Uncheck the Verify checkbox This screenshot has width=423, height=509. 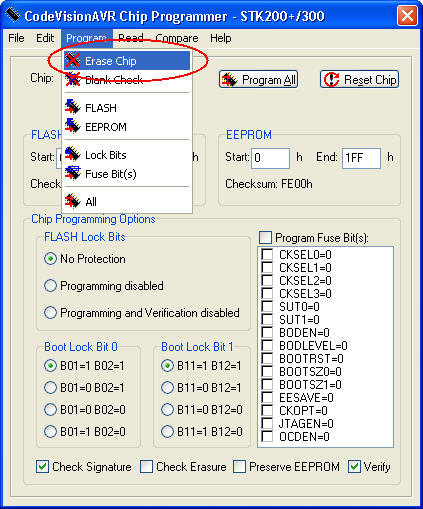coord(354,467)
